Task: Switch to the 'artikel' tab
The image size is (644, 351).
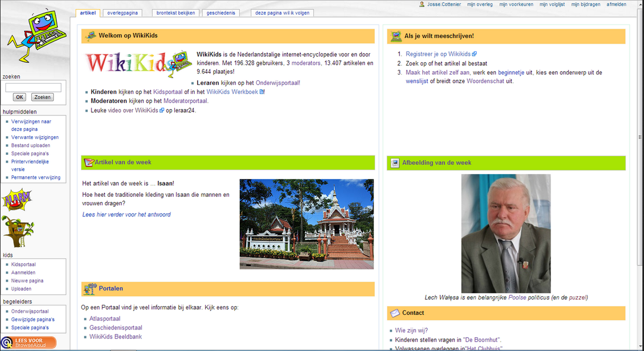Action: pos(88,13)
